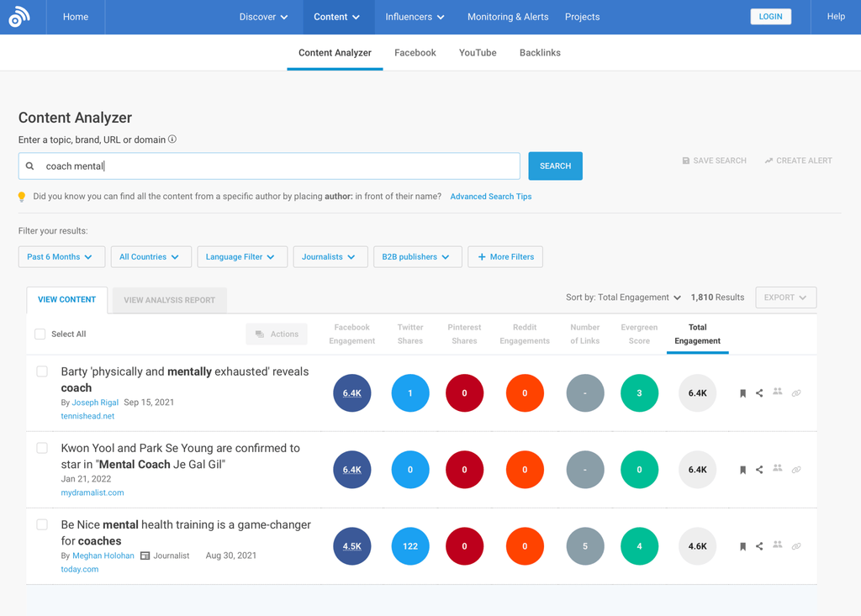861x616 pixels.
Task: Open the Content dropdown menu
Action: click(336, 17)
